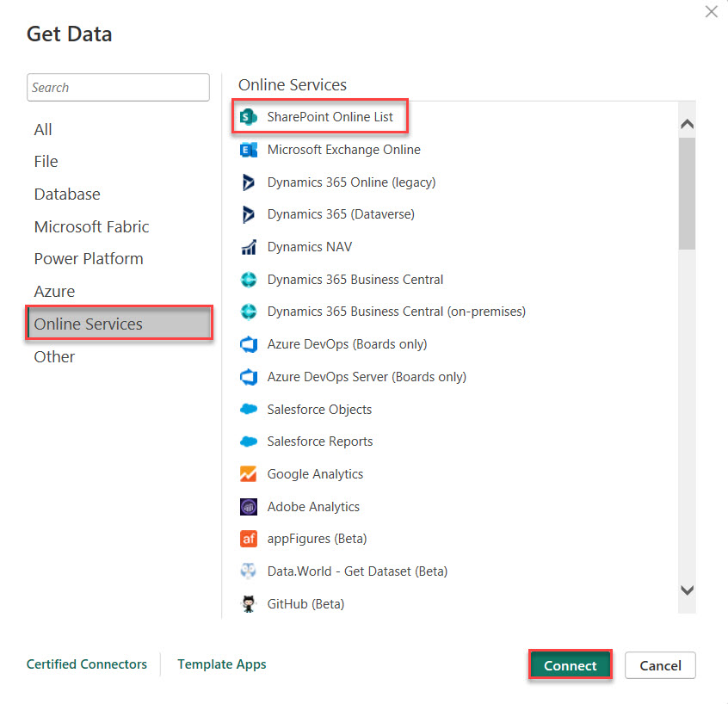This screenshot has height=704, width=728.
Task: Select the appFigures Beta connector icon
Action: tap(249, 539)
